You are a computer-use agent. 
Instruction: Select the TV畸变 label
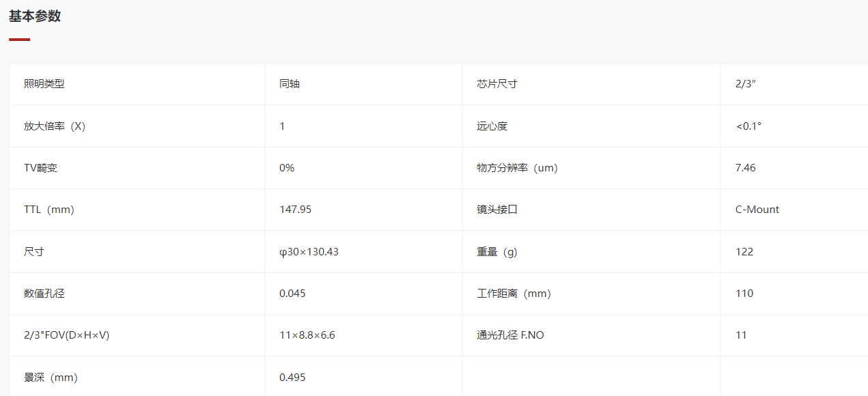tap(41, 168)
